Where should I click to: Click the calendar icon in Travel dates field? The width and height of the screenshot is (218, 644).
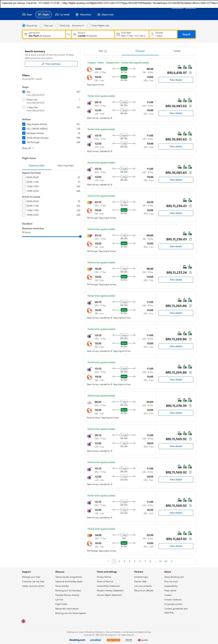pos(118,34)
